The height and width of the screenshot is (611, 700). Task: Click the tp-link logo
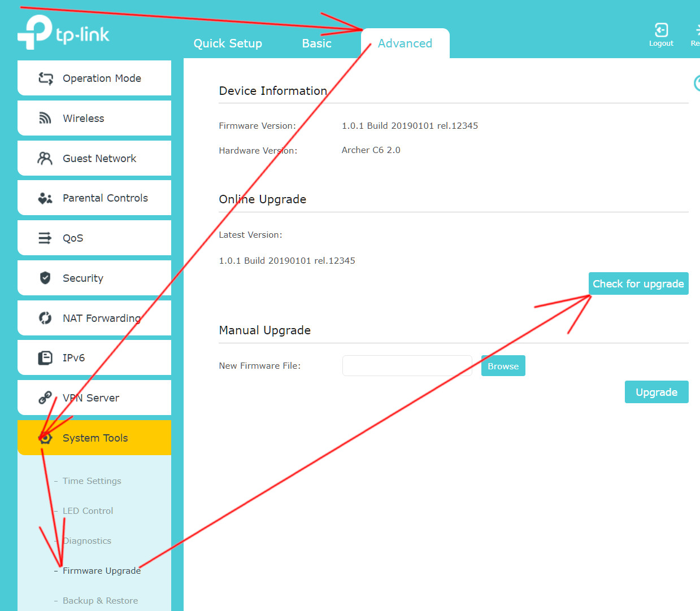(x=63, y=33)
